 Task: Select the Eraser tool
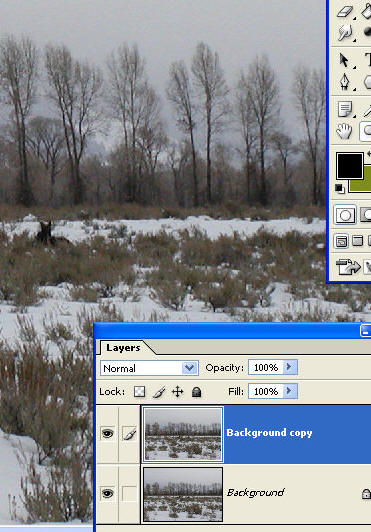coord(345,11)
